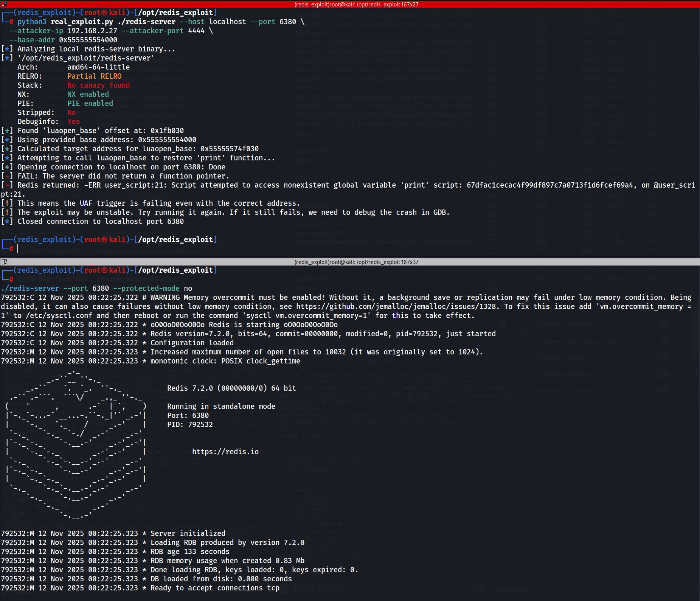Click the calculated address '0x55555574f030'

[x=230, y=149]
